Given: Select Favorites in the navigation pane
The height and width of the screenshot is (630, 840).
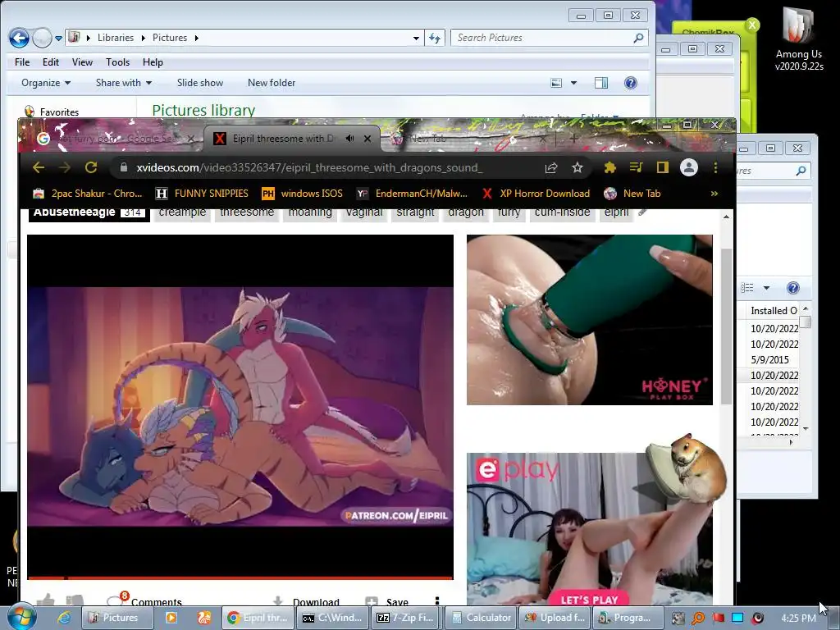Looking at the screenshot, I should [x=59, y=112].
